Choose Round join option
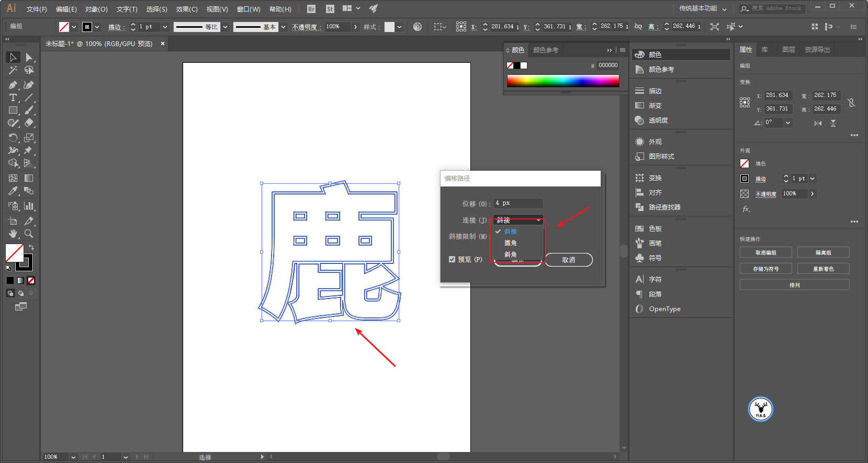The height and width of the screenshot is (463, 868). click(x=511, y=243)
